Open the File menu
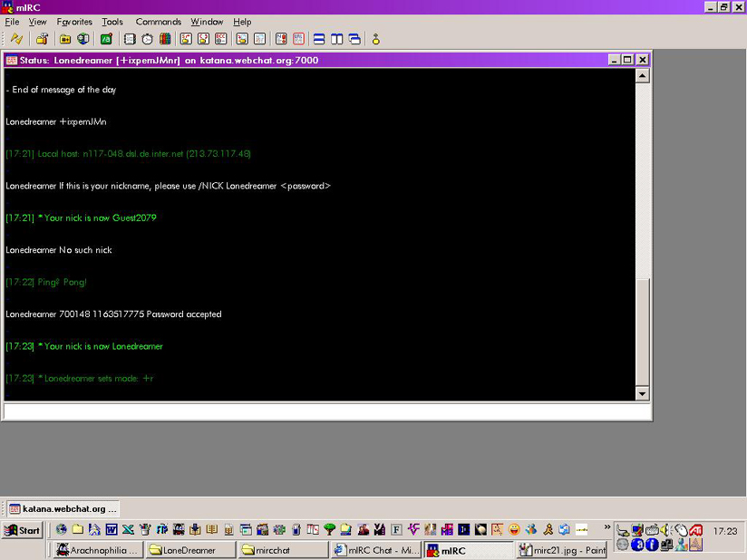The width and height of the screenshot is (747, 560). 12,22
